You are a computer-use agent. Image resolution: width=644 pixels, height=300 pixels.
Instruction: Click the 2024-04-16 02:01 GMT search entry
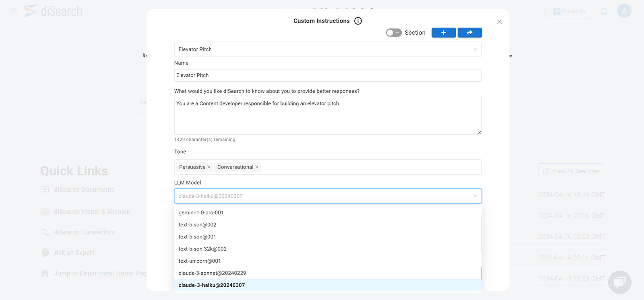[x=572, y=258]
